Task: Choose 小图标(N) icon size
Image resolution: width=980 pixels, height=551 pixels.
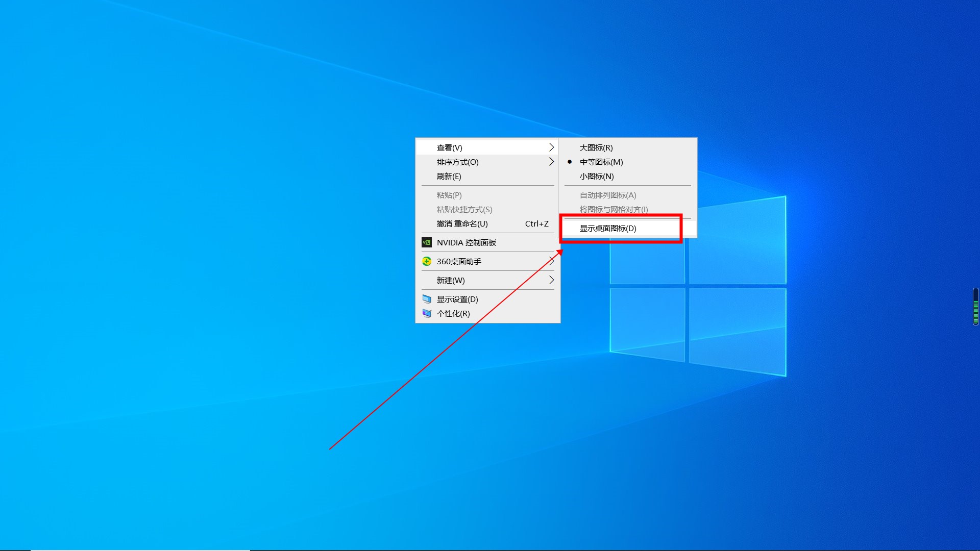Action: coord(596,176)
